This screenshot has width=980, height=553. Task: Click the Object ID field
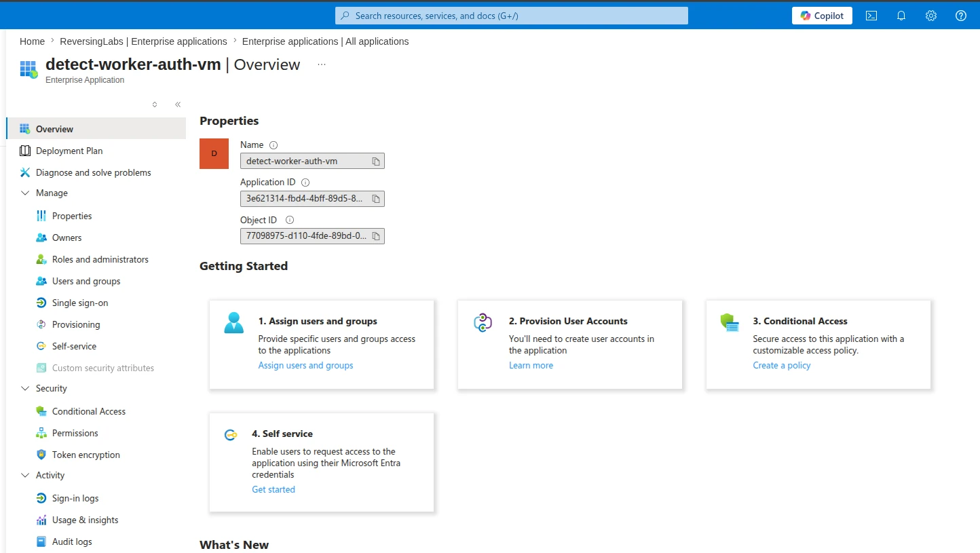pyautogui.click(x=312, y=236)
